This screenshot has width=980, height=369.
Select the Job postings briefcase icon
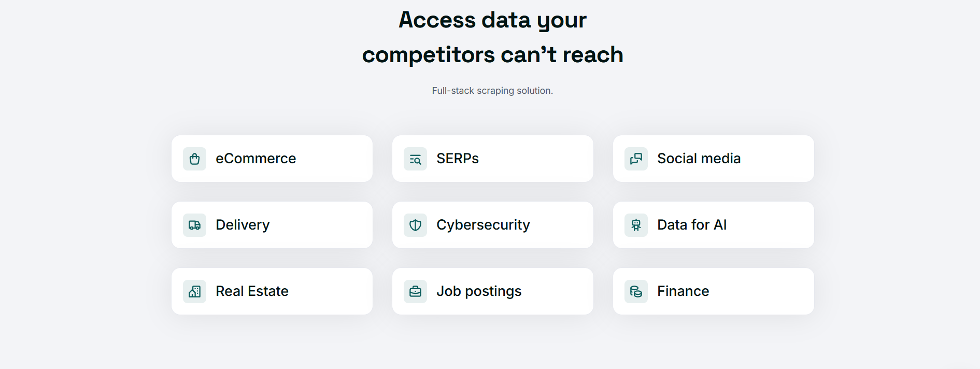(415, 291)
